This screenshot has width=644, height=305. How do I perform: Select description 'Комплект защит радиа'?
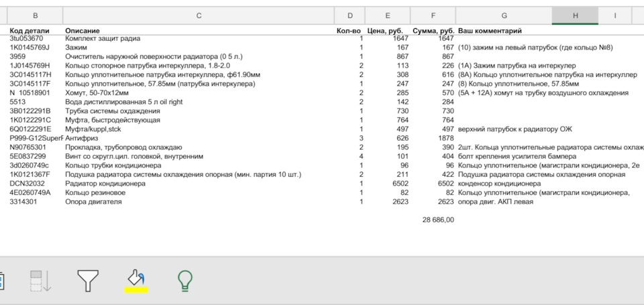click(x=103, y=39)
